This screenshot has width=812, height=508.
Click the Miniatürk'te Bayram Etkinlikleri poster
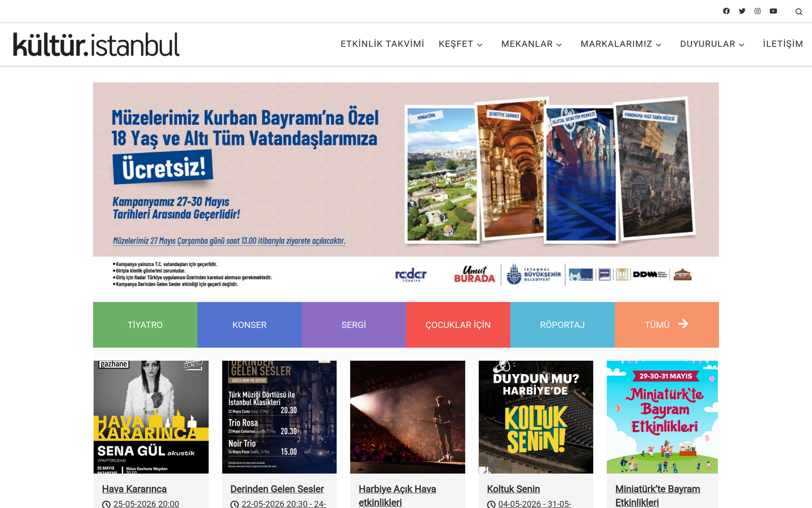[x=662, y=417]
